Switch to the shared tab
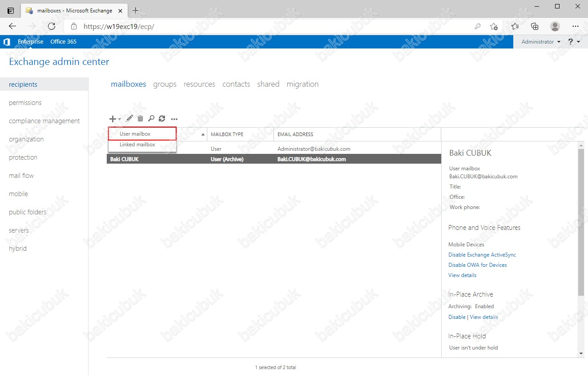This screenshot has width=588, height=382. pos(268,84)
